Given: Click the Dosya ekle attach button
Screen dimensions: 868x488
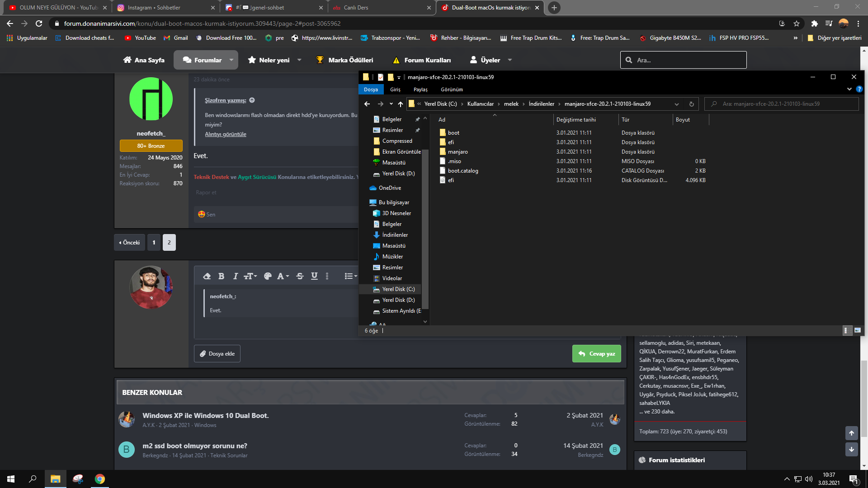Looking at the screenshot, I should coord(217,354).
